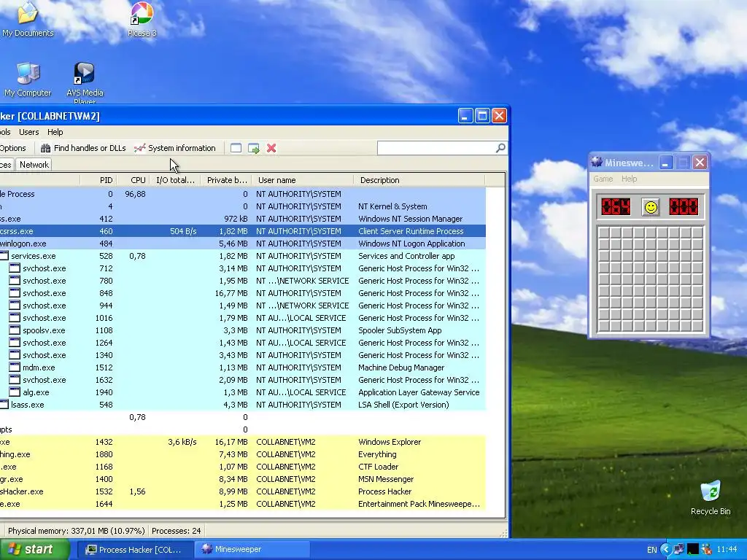Sort by the Description column header
747x560 pixels.
(419, 180)
